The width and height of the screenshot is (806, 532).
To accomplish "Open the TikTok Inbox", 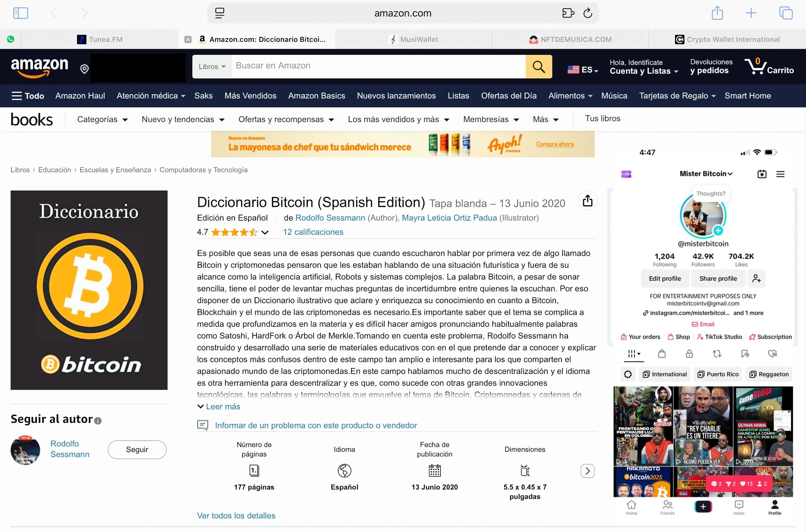I will pyautogui.click(x=739, y=507).
